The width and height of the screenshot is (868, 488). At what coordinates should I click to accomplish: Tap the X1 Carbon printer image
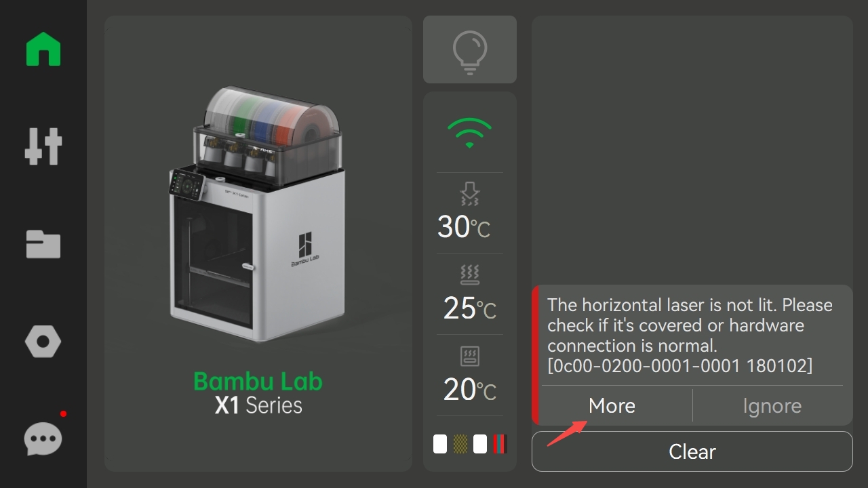pos(257,215)
